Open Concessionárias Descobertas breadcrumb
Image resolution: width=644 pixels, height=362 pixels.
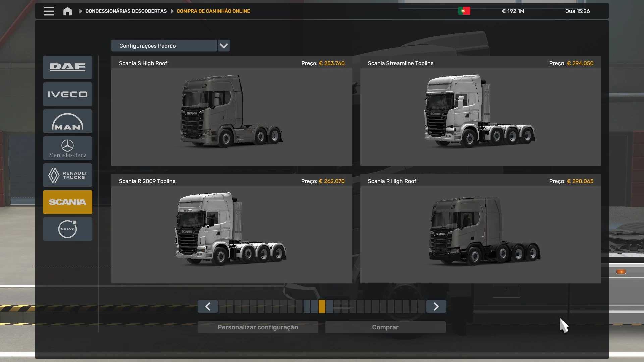pyautogui.click(x=126, y=11)
